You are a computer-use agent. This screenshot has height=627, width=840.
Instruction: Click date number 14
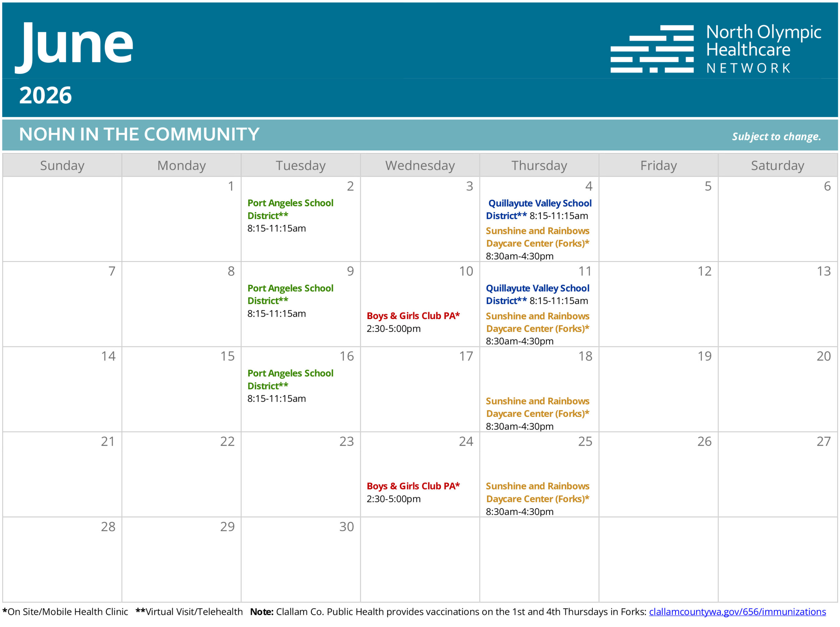click(x=108, y=356)
